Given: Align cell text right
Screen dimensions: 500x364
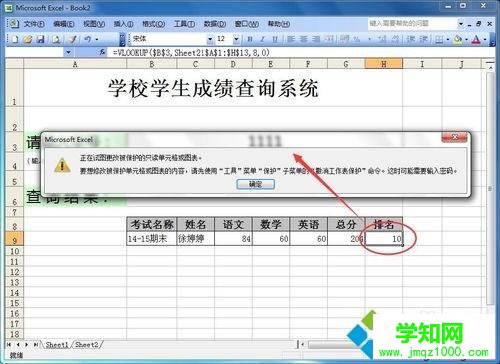Looking at the screenshot, I should coord(316,39).
